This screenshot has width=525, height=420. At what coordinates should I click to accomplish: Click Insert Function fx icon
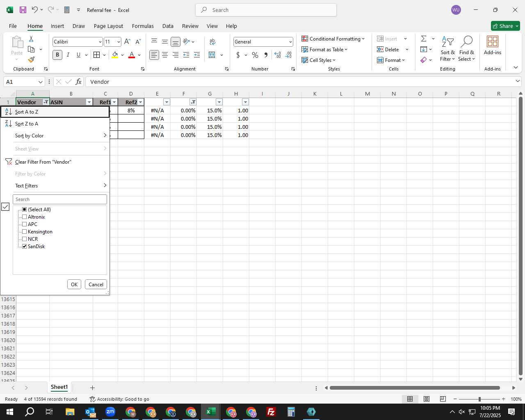tap(78, 82)
